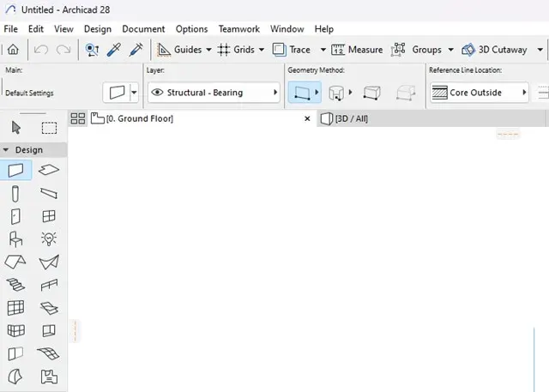The image size is (549, 392).
Task: Toggle Guides on or off
Action: click(179, 50)
